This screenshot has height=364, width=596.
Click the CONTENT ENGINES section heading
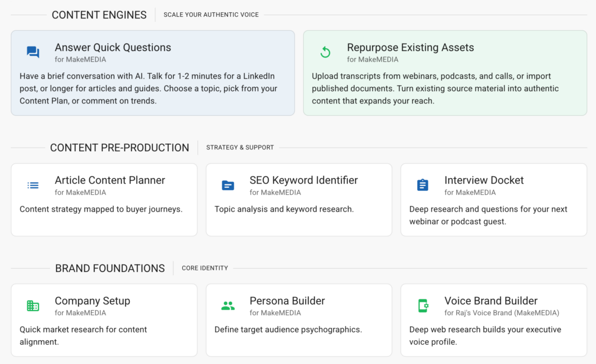[x=99, y=15]
